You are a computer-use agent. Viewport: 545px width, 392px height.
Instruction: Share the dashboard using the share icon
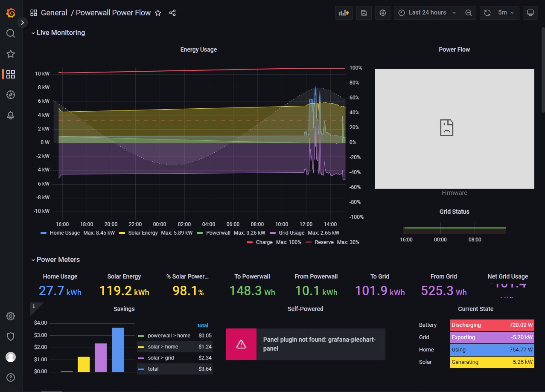tap(172, 13)
